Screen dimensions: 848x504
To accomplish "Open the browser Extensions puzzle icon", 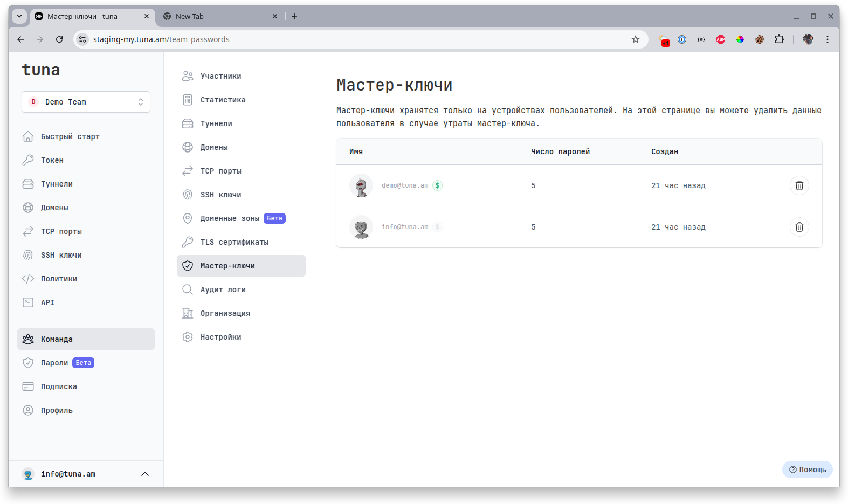I will coord(779,39).
